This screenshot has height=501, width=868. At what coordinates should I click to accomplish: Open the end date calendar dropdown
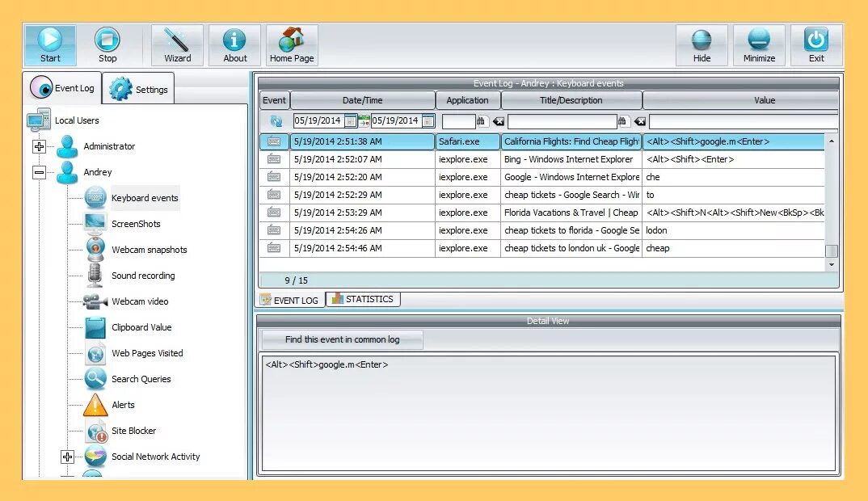click(428, 120)
